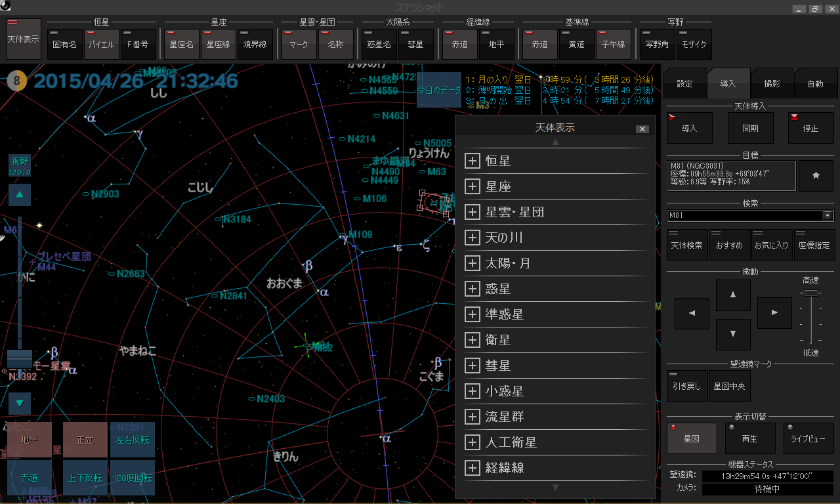Toggle 赤道 grid under 経緯線
Image resolution: width=840 pixels, height=504 pixels.
pos(459,44)
